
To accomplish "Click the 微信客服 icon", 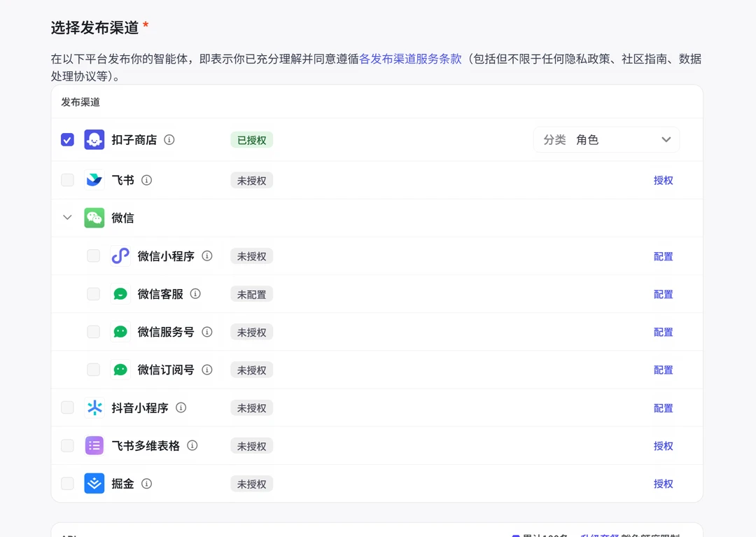I will pyautogui.click(x=120, y=294).
